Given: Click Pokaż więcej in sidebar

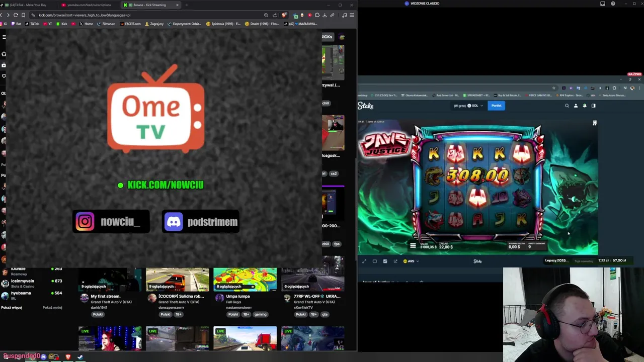Looking at the screenshot, I should [x=12, y=307].
